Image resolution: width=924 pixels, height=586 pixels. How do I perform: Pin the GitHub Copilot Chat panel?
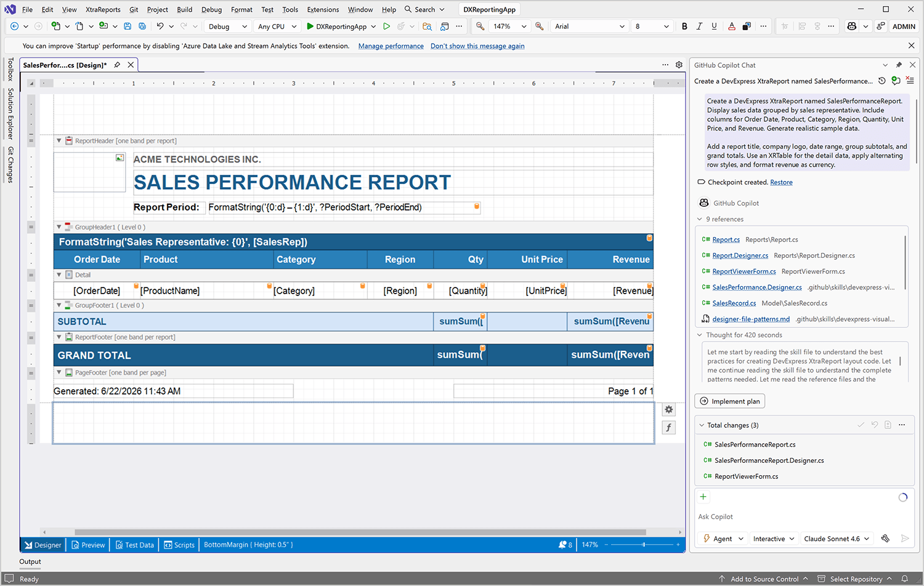click(x=899, y=65)
